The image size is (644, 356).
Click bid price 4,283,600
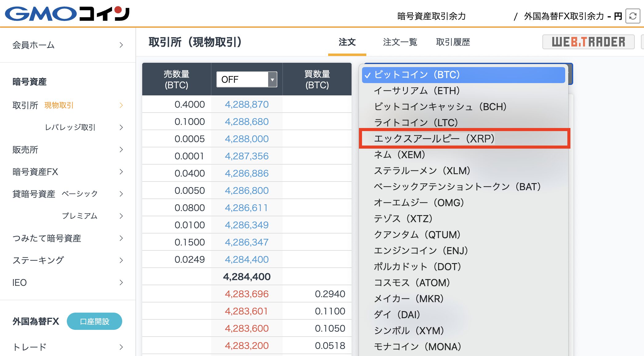click(247, 328)
